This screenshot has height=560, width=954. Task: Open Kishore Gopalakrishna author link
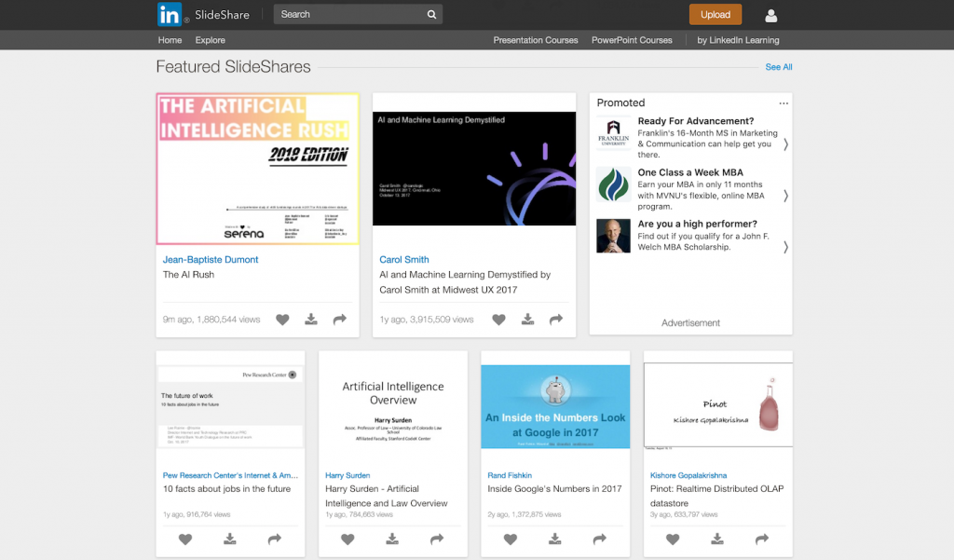point(688,475)
